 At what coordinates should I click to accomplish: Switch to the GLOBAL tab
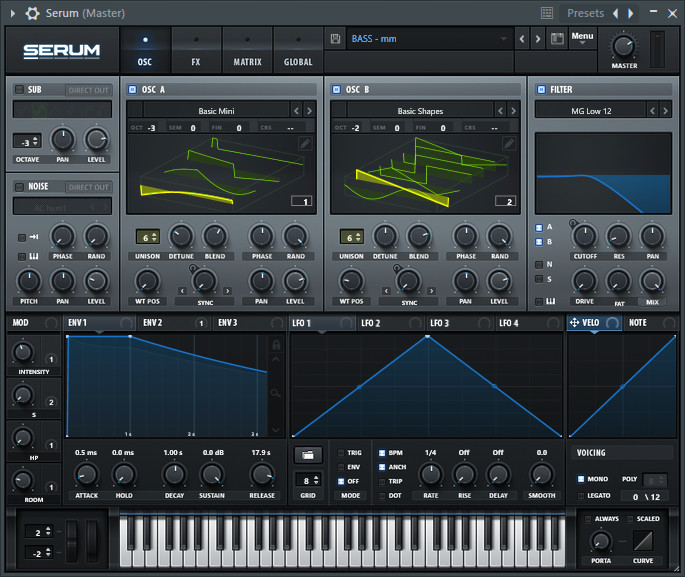click(298, 50)
